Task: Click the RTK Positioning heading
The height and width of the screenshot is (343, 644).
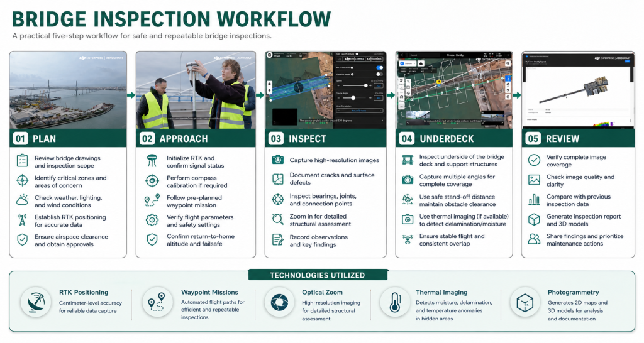Action: coord(84,292)
